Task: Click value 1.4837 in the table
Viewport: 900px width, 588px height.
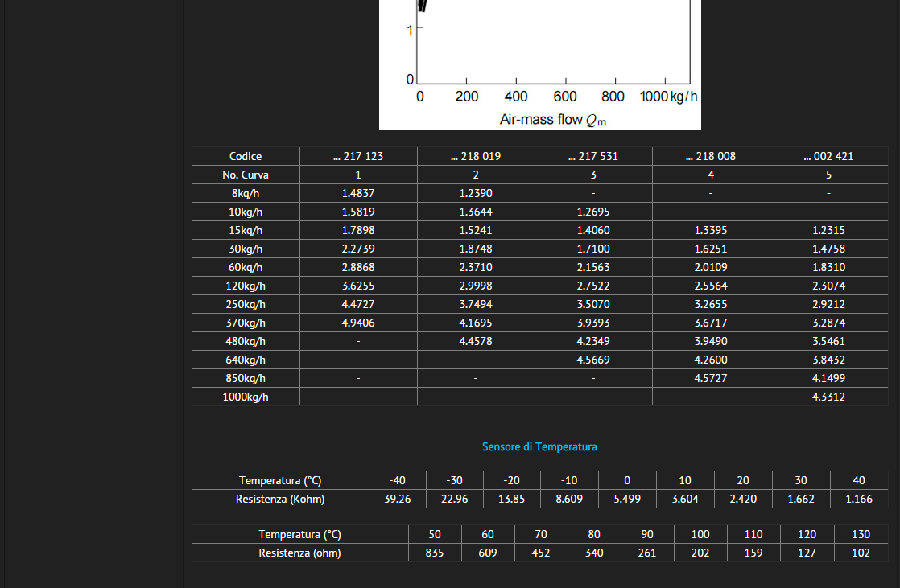Action: 358,193
